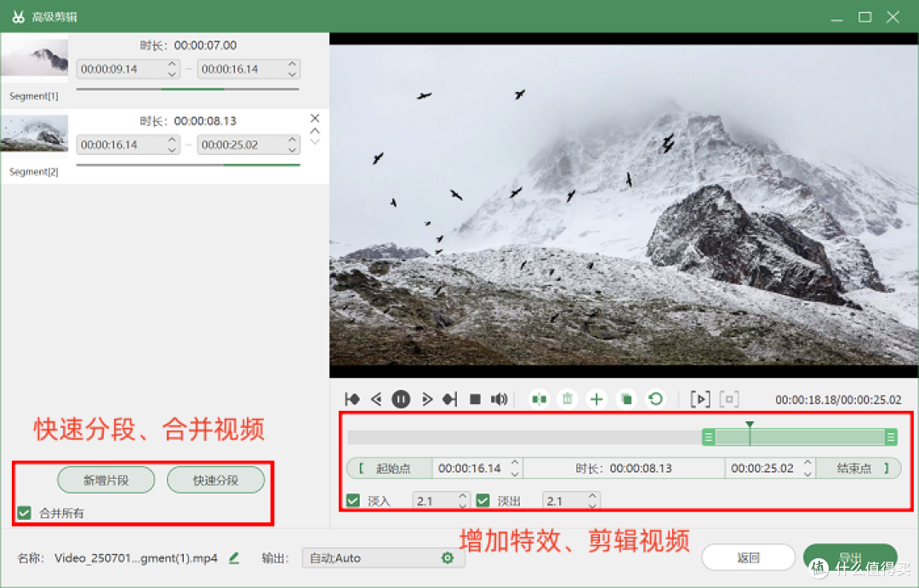
Task: Decrease the timeline start time 00:00:16.14
Action: (515, 474)
